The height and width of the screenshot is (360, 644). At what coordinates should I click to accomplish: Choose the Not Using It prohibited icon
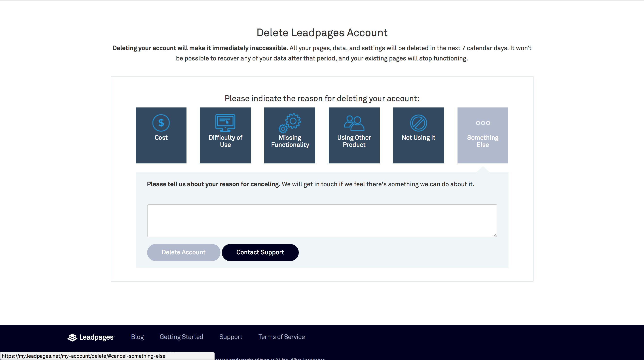click(419, 123)
